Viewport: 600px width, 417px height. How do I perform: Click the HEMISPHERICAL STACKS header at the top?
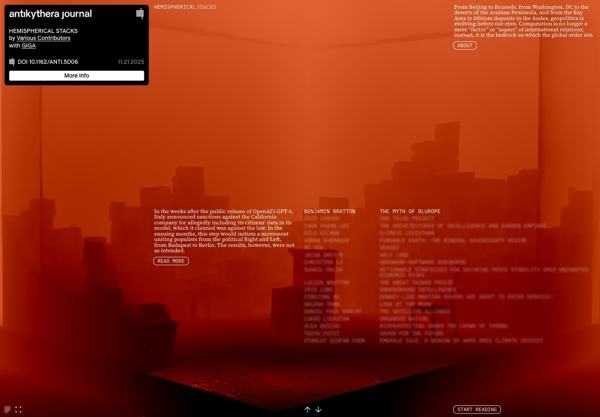[185, 7]
